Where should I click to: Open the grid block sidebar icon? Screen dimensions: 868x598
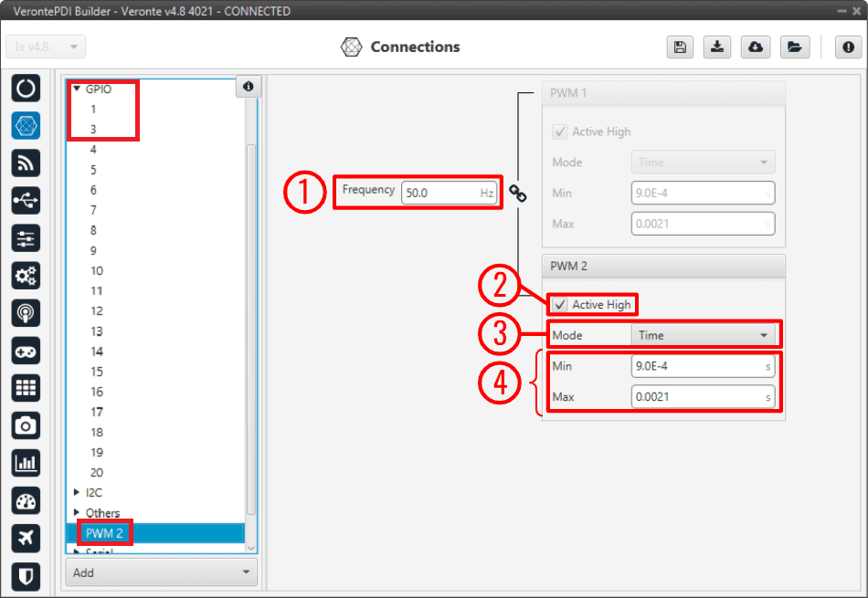tap(26, 388)
